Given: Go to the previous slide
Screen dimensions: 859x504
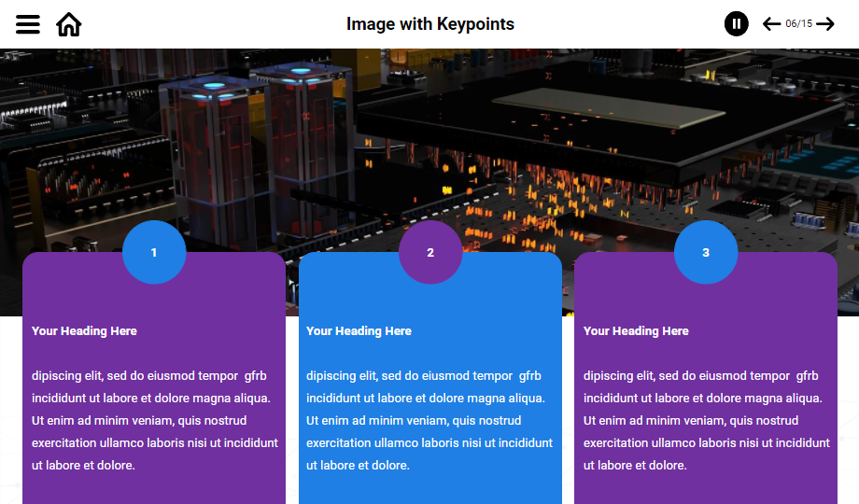Looking at the screenshot, I should click(771, 24).
